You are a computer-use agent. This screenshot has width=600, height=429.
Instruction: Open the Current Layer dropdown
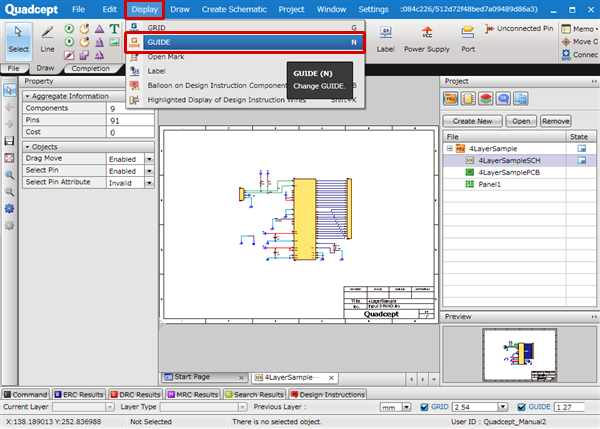[109, 407]
